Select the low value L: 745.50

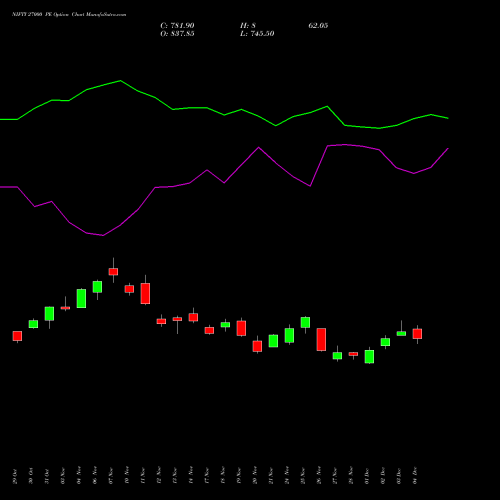(257, 34)
